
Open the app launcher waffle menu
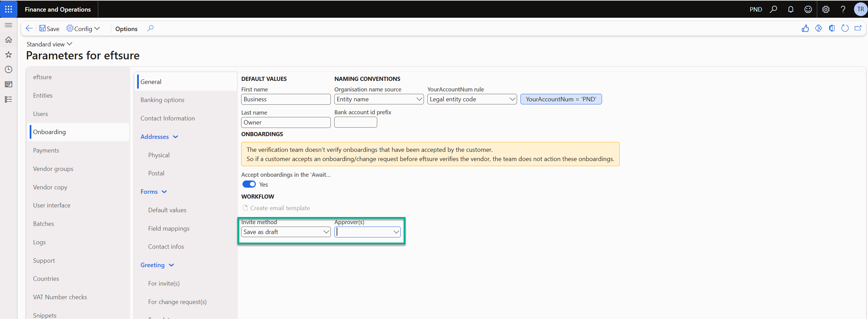coord(9,9)
